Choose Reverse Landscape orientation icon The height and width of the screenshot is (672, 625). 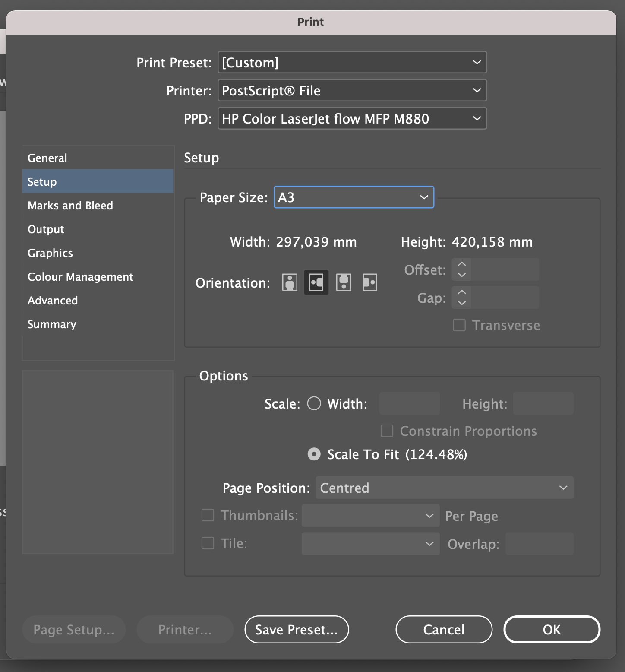click(370, 282)
